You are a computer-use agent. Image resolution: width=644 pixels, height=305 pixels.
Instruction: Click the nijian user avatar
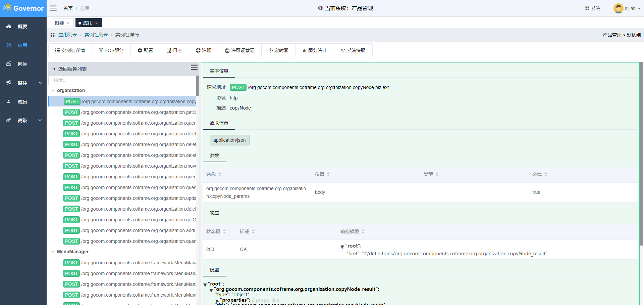point(618,8)
